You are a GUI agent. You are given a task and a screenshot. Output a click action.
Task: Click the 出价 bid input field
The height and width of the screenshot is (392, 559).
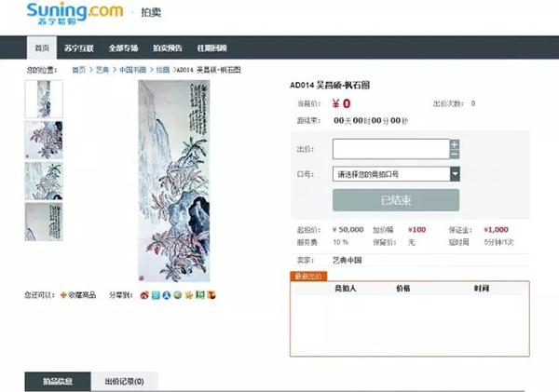pyautogui.click(x=391, y=149)
